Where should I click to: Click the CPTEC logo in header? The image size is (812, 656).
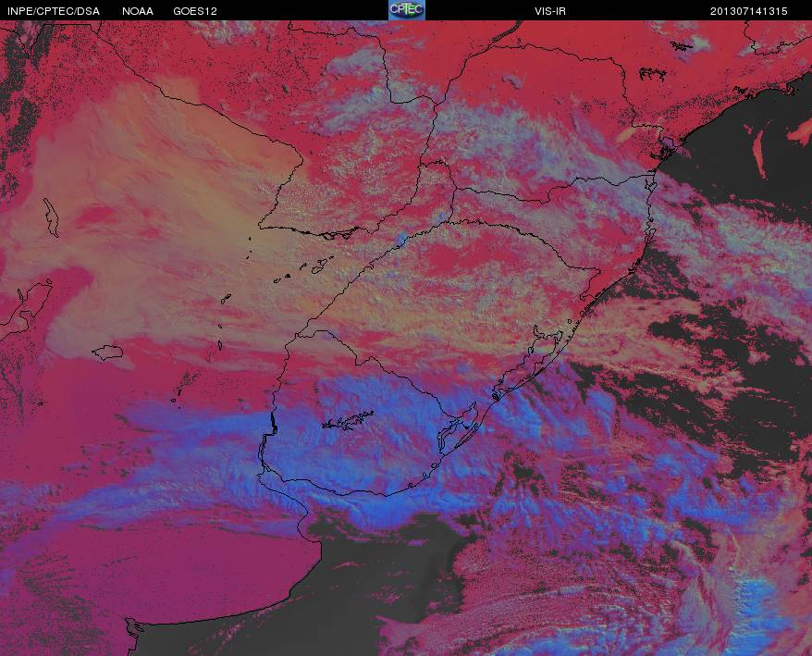(407, 10)
